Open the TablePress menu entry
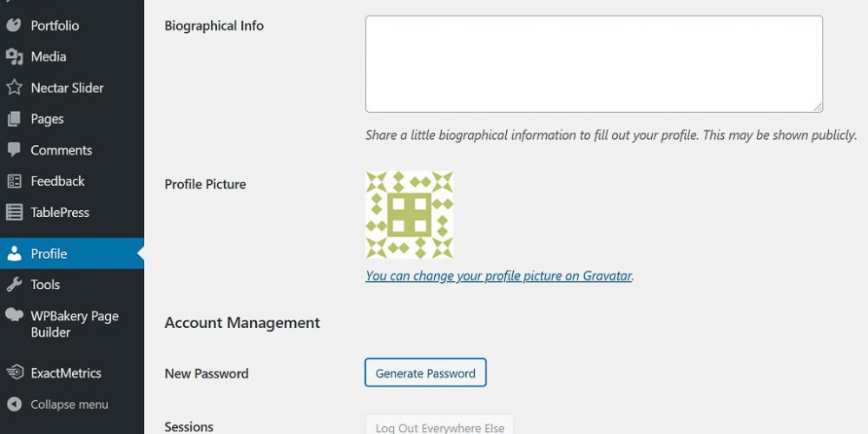Viewport: 868px width, 434px height. (60, 213)
